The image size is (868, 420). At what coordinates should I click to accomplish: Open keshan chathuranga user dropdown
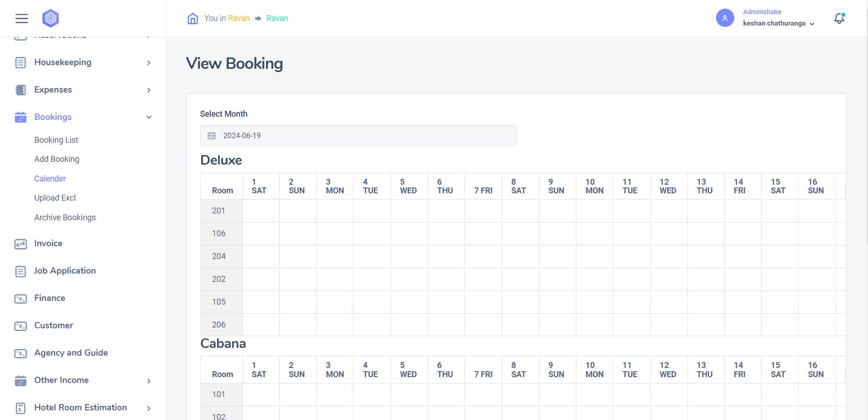point(778,23)
